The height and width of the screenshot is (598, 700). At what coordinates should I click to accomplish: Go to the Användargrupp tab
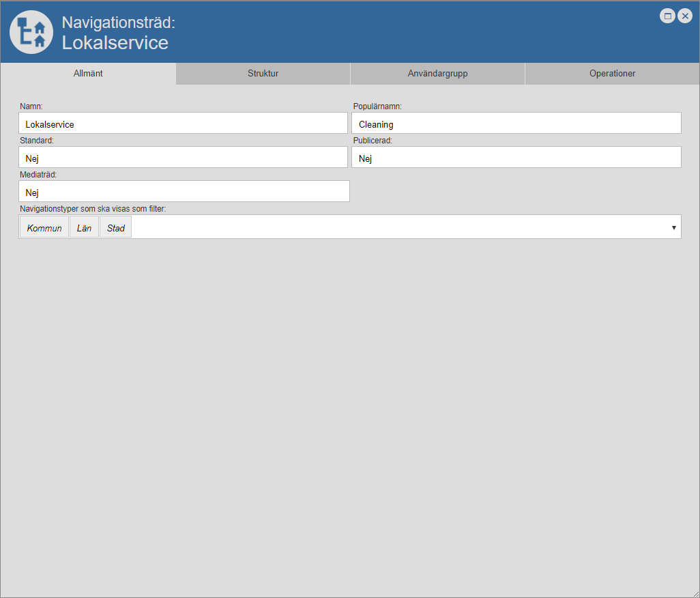click(437, 74)
